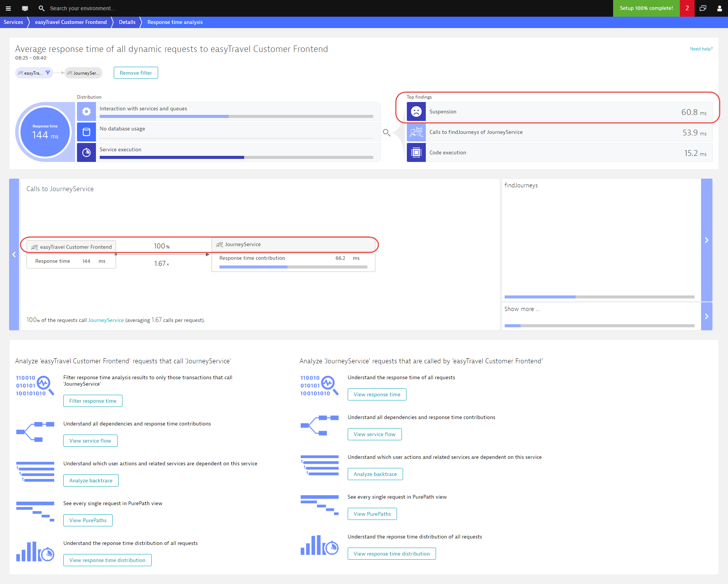Click the PurePath waterfall icon in left column
Image resolution: width=728 pixels, height=584 pixels.
[35, 512]
